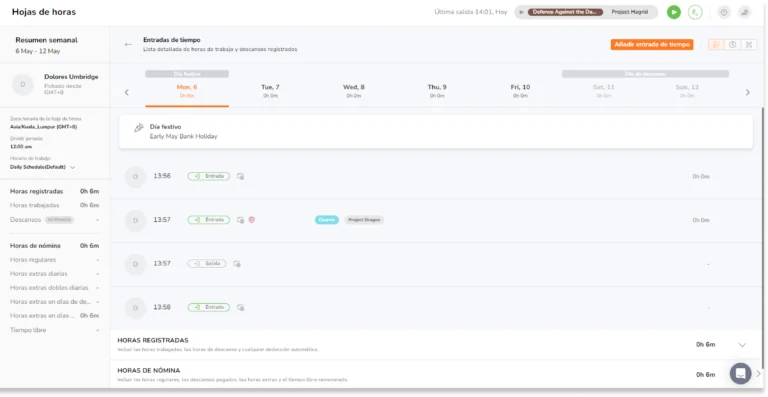768x397 pixels.
Task: Click the Última salida 14:01, Hoy text
Action: [x=471, y=12]
